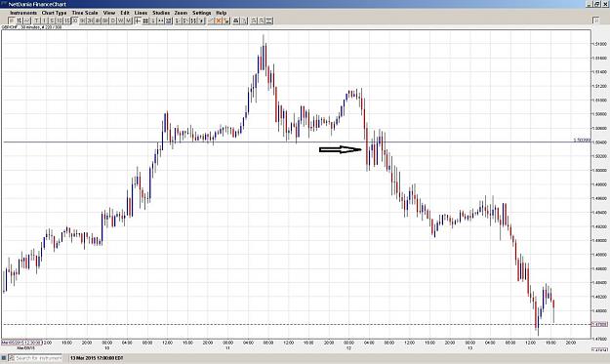Open the Settings menu
610x364 pixels.
coord(201,13)
